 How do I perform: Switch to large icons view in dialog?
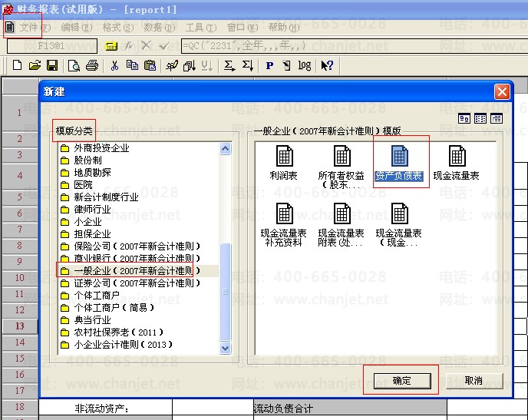coord(464,118)
